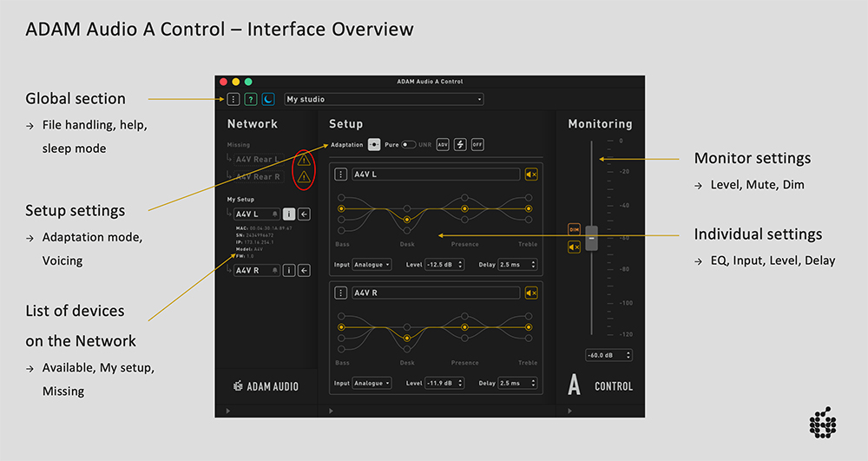Remove A4V R from My Setup arrow
868x461 pixels.
point(304,270)
